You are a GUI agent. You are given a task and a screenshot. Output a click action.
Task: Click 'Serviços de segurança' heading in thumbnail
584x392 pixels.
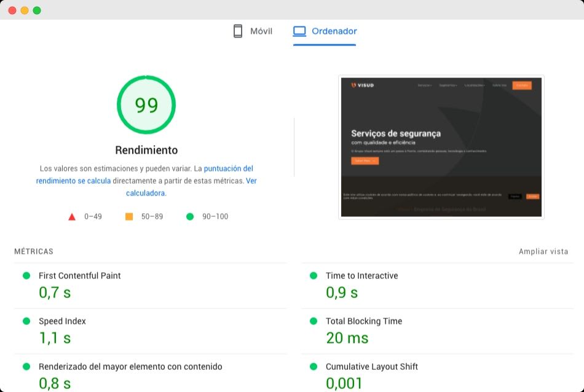point(396,133)
